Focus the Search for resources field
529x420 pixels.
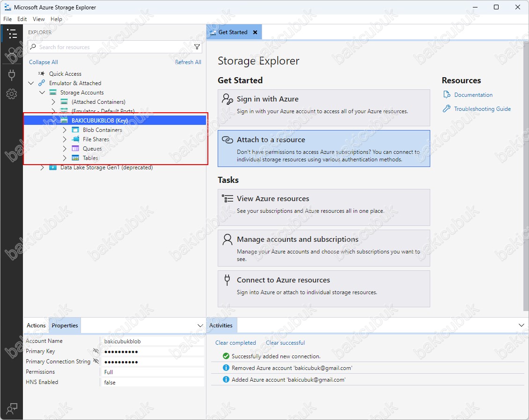(x=115, y=47)
